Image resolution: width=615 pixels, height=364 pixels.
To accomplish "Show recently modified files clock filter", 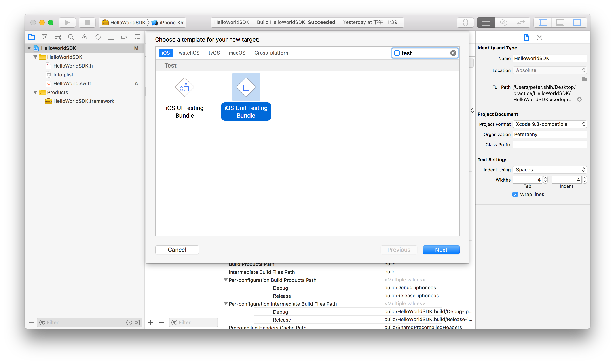I will pyautogui.click(x=129, y=322).
